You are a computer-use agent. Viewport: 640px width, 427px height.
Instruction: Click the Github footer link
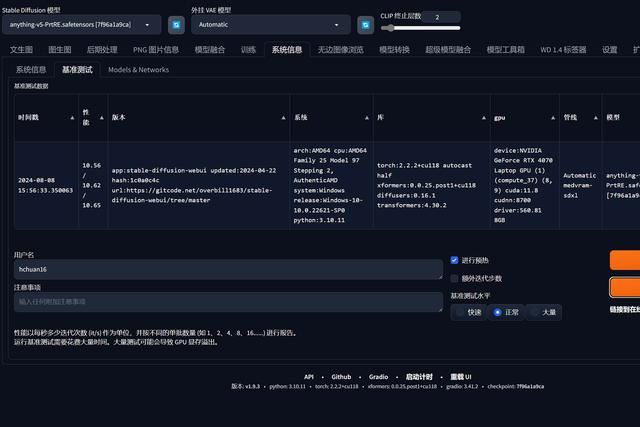pyautogui.click(x=341, y=377)
